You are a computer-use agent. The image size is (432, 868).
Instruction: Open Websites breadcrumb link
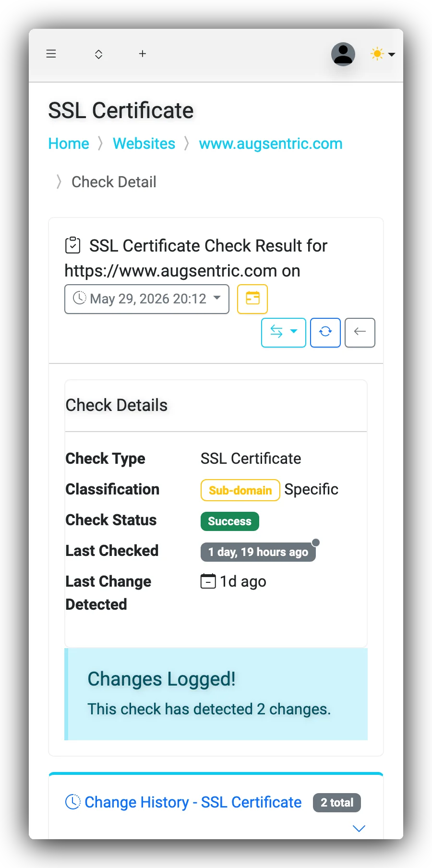(x=144, y=144)
